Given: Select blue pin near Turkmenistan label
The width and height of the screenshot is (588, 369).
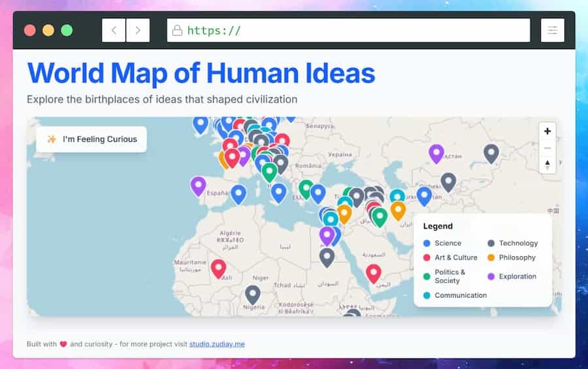Looking at the screenshot, I should pyautogui.click(x=424, y=196).
